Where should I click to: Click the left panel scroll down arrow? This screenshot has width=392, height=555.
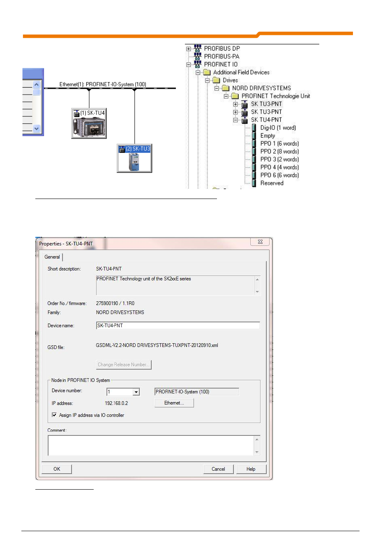(x=37, y=128)
